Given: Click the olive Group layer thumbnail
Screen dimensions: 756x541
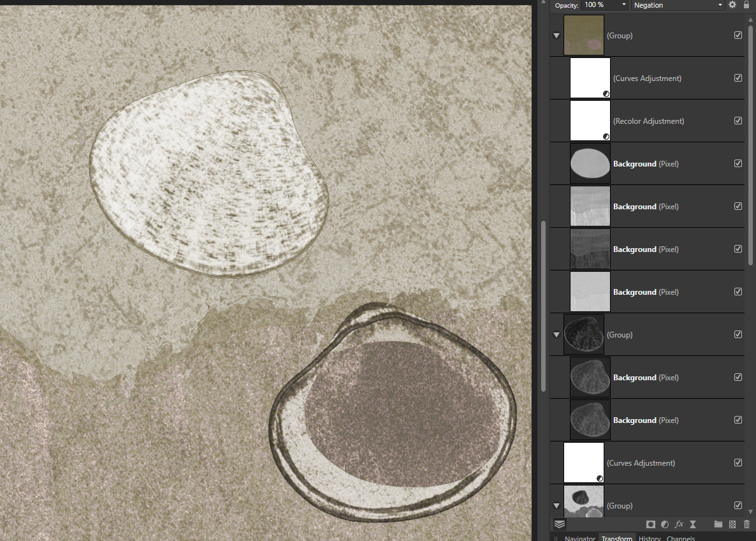Looking at the screenshot, I should pos(583,34).
